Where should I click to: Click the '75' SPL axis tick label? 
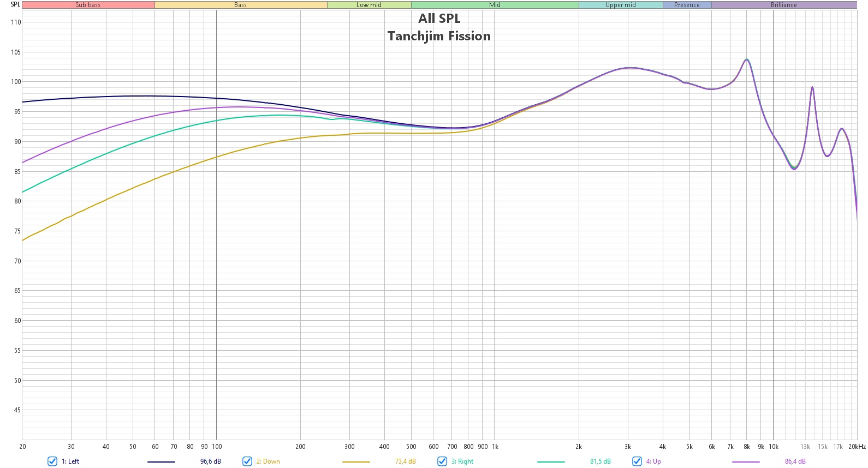point(17,231)
